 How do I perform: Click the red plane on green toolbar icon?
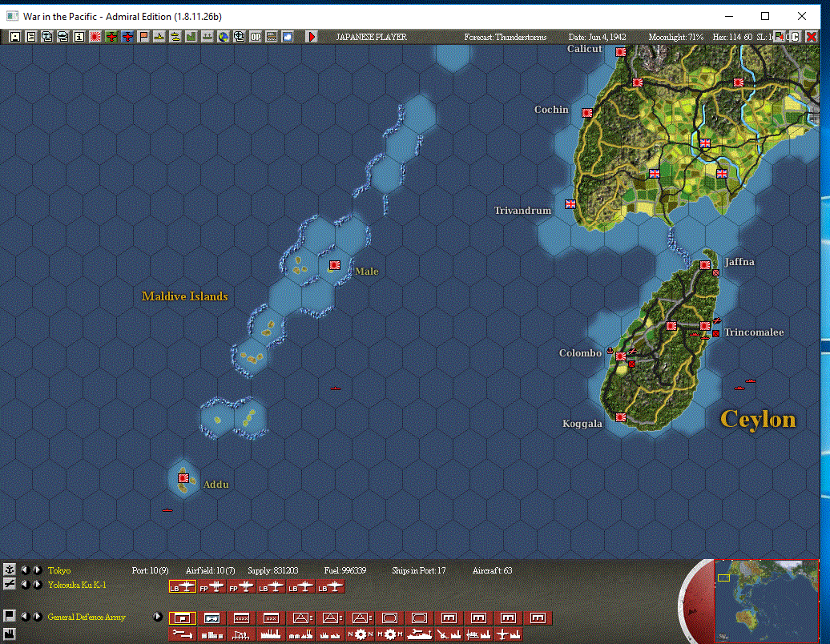(111, 37)
